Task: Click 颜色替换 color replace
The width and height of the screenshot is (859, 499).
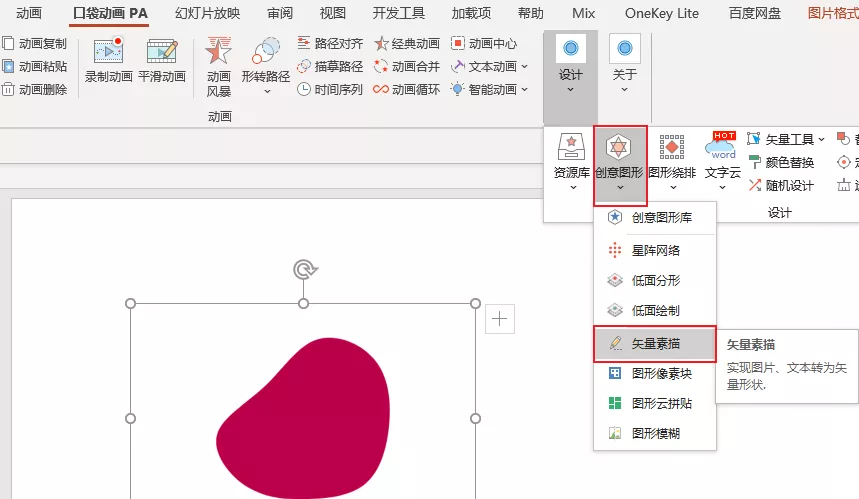Action: [x=782, y=163]
